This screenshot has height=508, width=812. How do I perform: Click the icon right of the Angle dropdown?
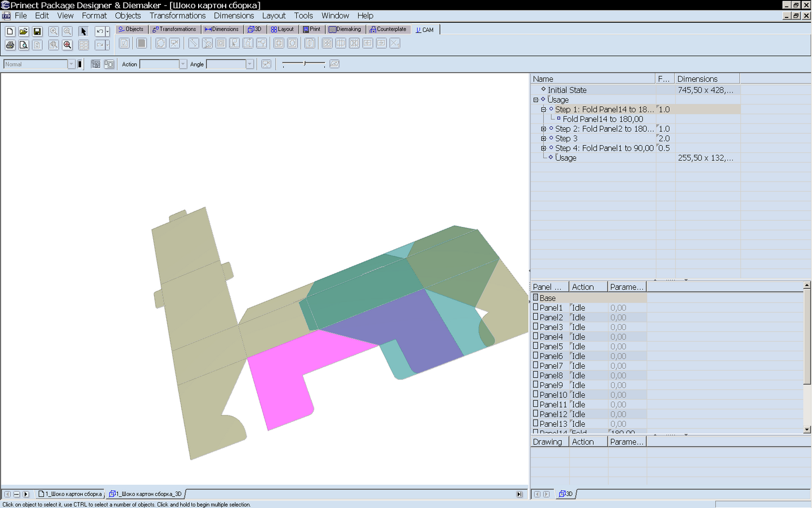266,64
